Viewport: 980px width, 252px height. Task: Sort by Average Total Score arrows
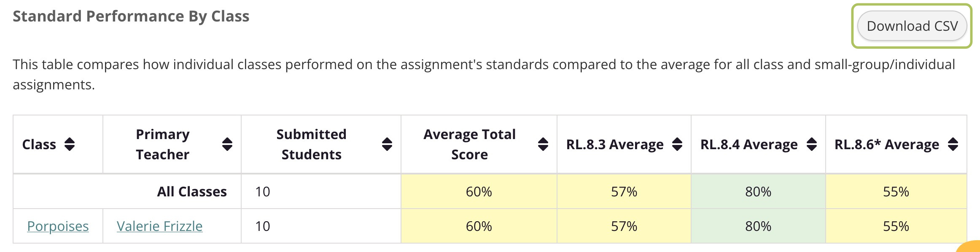pos(543,145)
